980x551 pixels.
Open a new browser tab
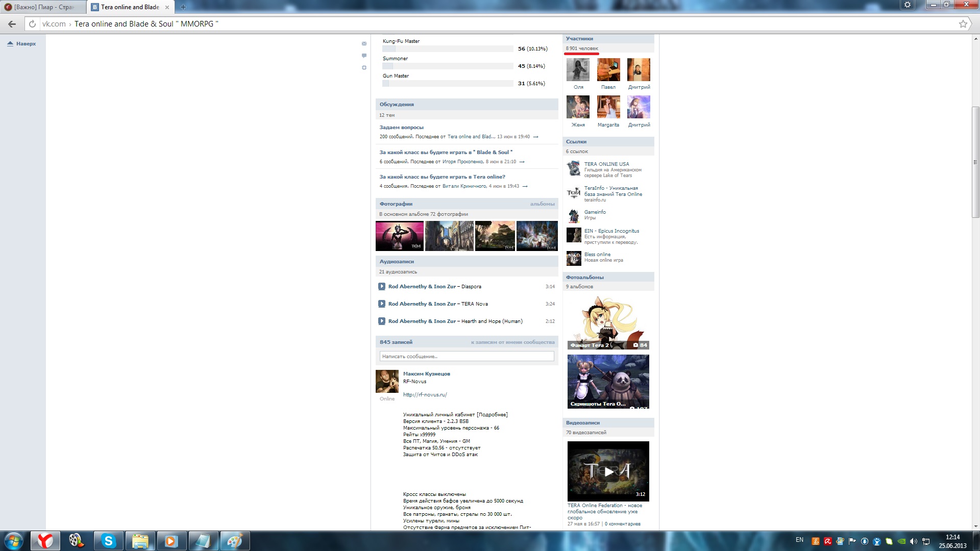(x=183, y=7)
